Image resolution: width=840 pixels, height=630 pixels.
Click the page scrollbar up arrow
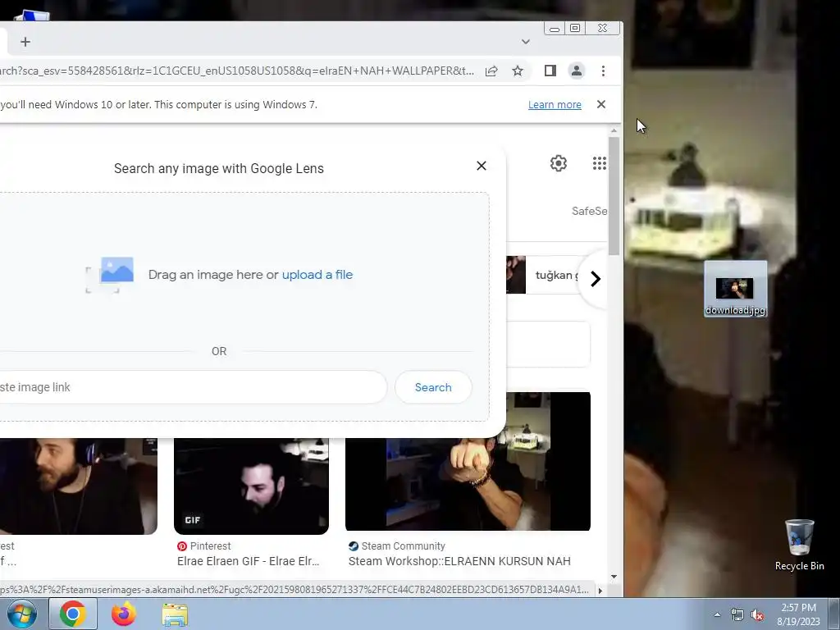pyautogui.click(x=614, y=130)
